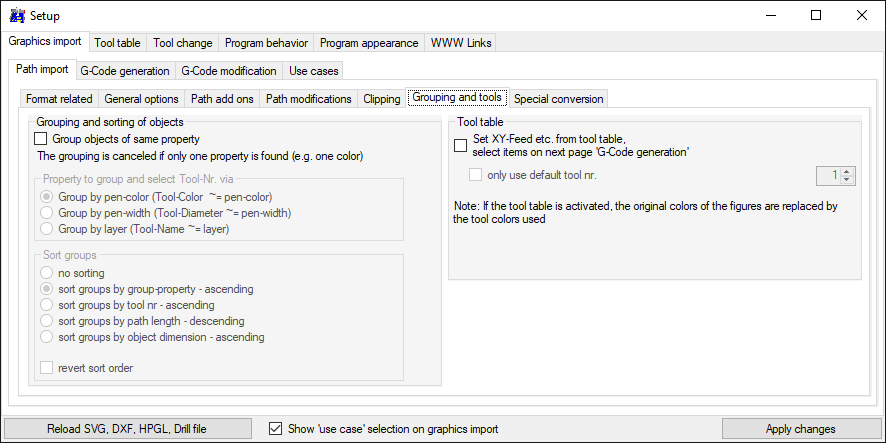Increase default tool nr. with up arrow
Screen dimensions: 886x443
[x=846, y=172]
